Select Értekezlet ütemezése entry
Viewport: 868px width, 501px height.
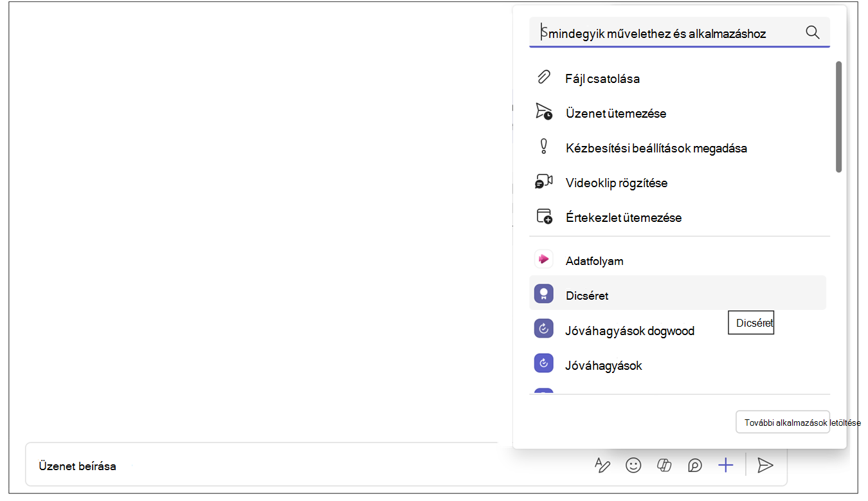click(x=678, y=217)
